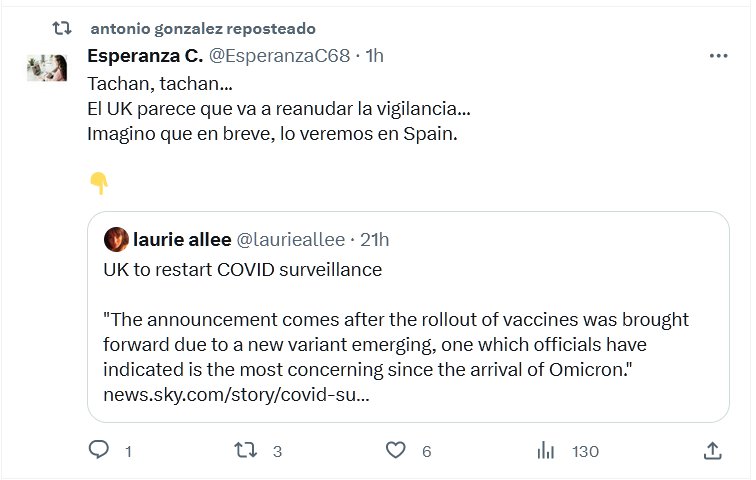The height and width of the screenshot is (480, 756).
Task: Like the tweet with the heart icon
Action: coord(396,451)
